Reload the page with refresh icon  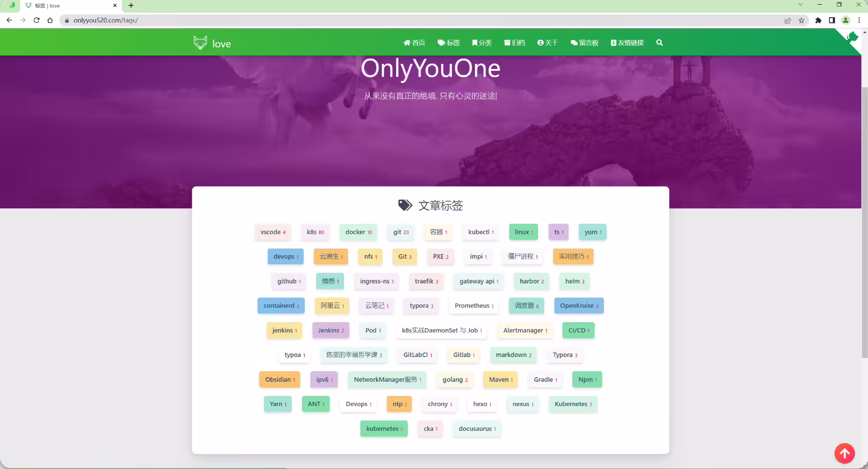[36, 20]
